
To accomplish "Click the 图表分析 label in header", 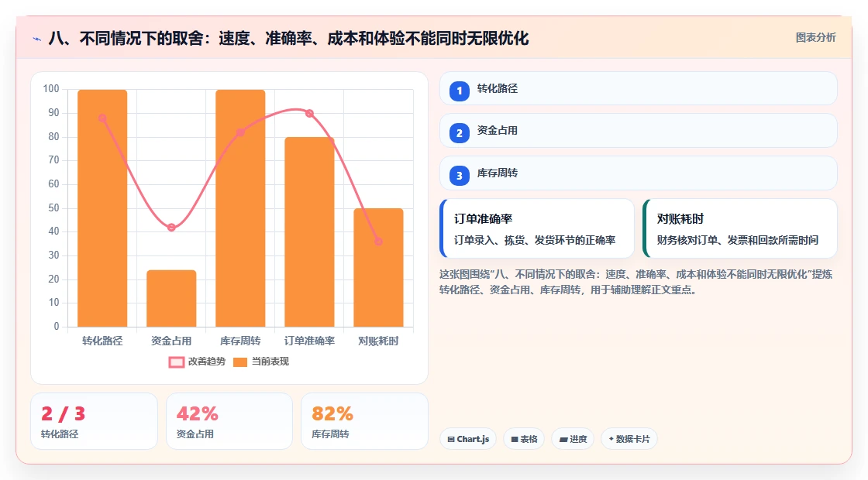I will 815,38.
